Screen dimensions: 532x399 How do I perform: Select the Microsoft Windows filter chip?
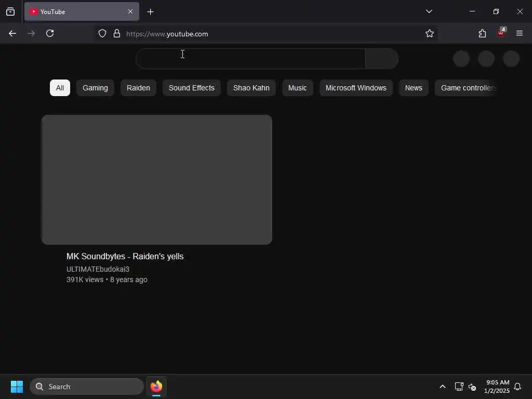(x=356, y=88)
